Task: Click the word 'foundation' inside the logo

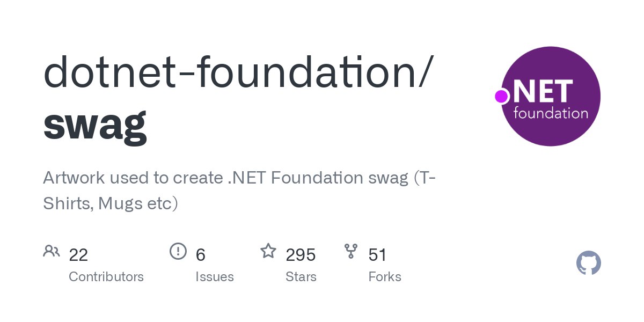Action: click(551, 113)
